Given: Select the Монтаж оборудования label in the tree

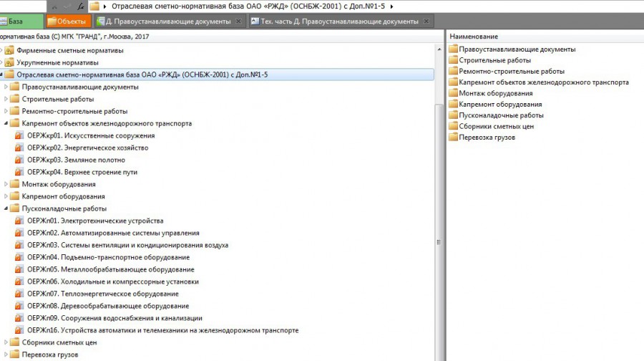Looking at the screenshot, I should [59, 184].
